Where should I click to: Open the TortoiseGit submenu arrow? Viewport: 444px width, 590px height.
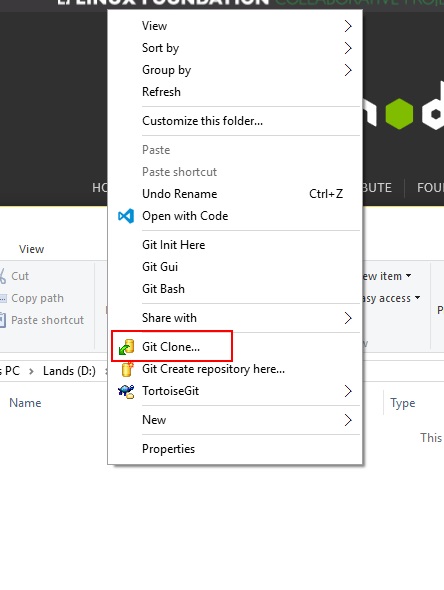[x=348, y=391]
